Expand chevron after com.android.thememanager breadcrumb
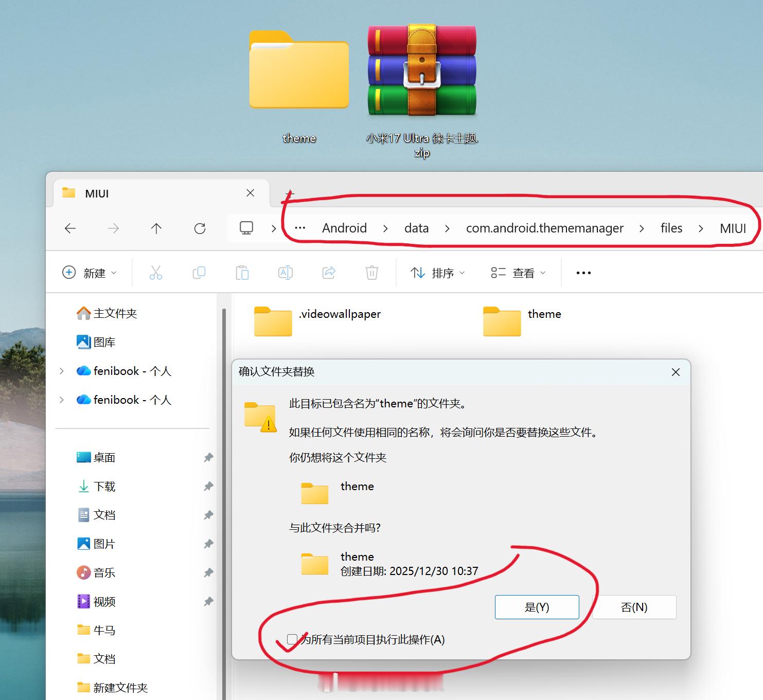This screenshot has height=700, width=763. 642,228
